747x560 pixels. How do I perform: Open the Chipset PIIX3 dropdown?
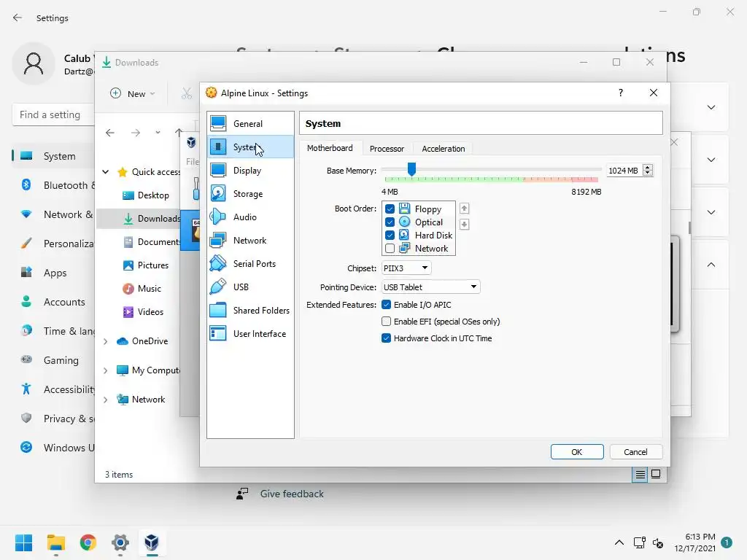(406, 268)
